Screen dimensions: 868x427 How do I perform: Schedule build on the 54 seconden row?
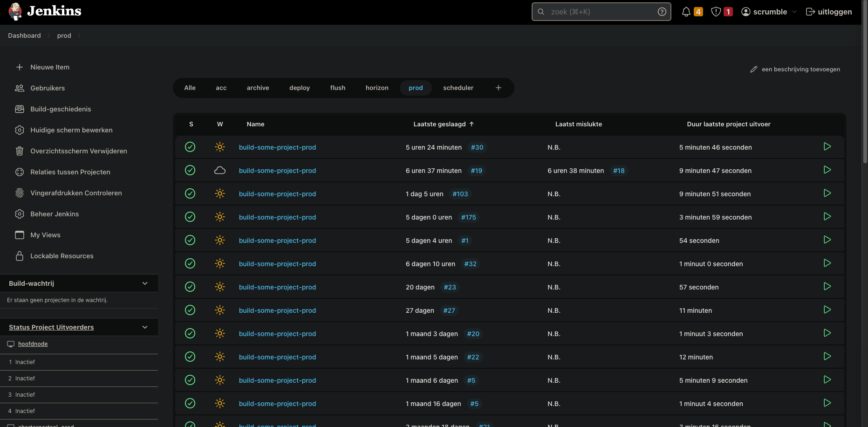[827, 240]
